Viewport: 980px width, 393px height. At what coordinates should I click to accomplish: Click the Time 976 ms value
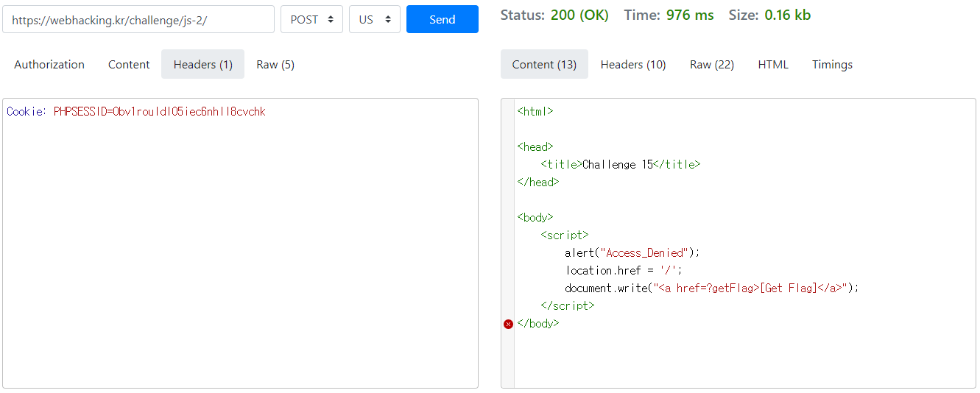(690, 15)
